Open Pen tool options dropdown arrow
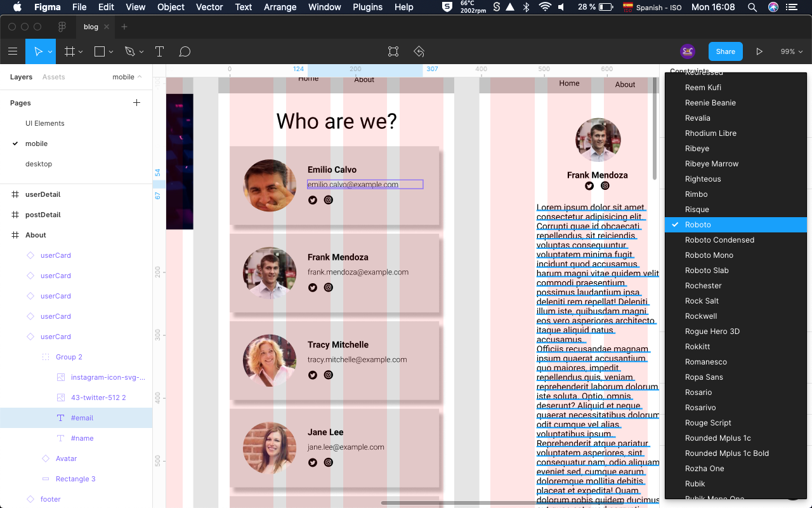812x508 pixels. [141, 52]
